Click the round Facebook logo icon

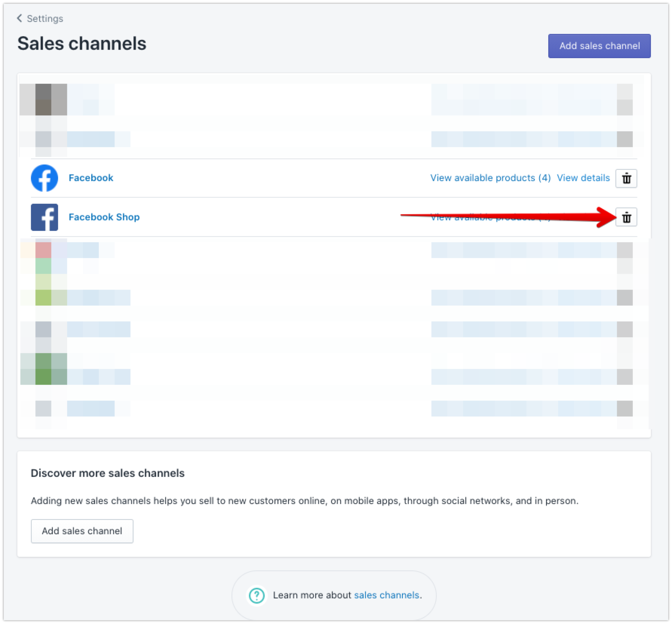coord(44,178)
